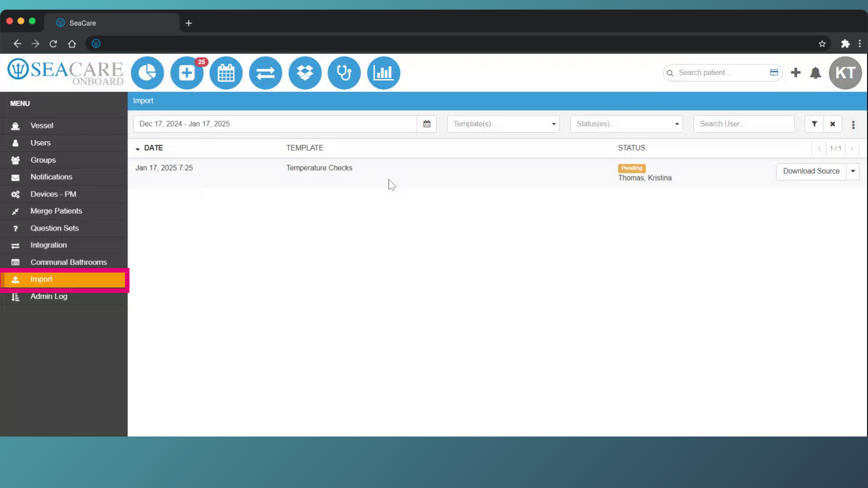Open new browser tab with plus
This screenshot has width=868, height=488.
coord(189,23)
